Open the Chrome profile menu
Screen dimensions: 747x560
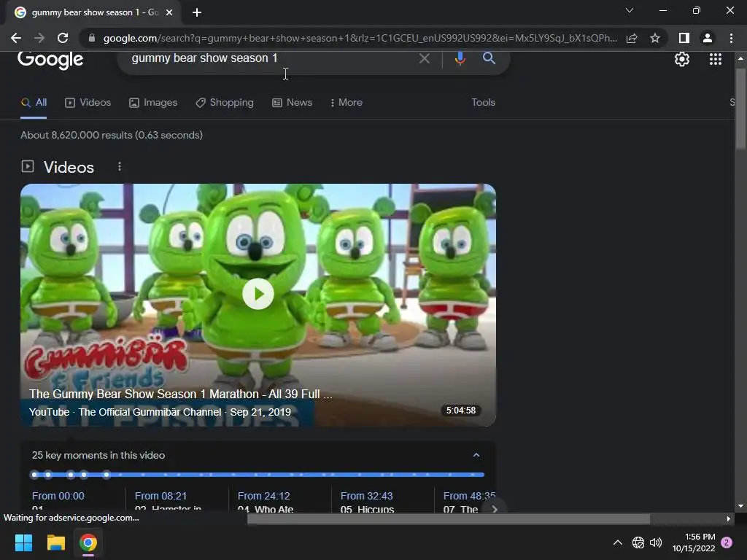[x=708, y=38]
